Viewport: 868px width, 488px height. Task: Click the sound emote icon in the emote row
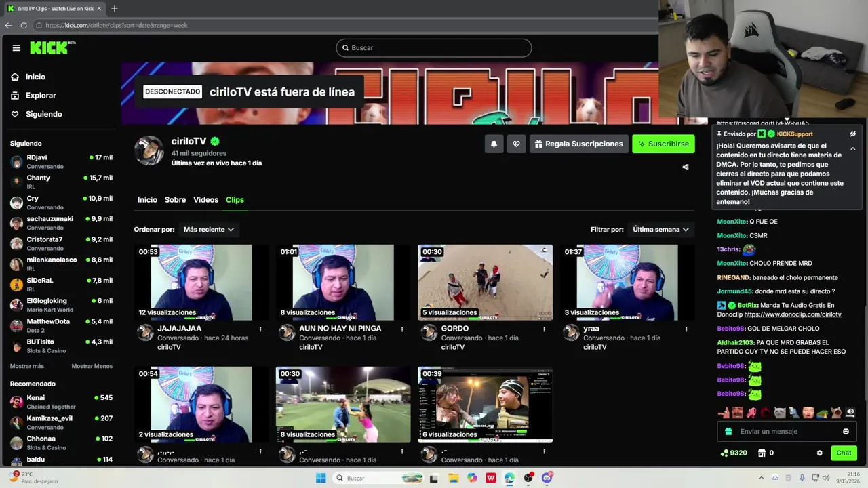(850, 412)
